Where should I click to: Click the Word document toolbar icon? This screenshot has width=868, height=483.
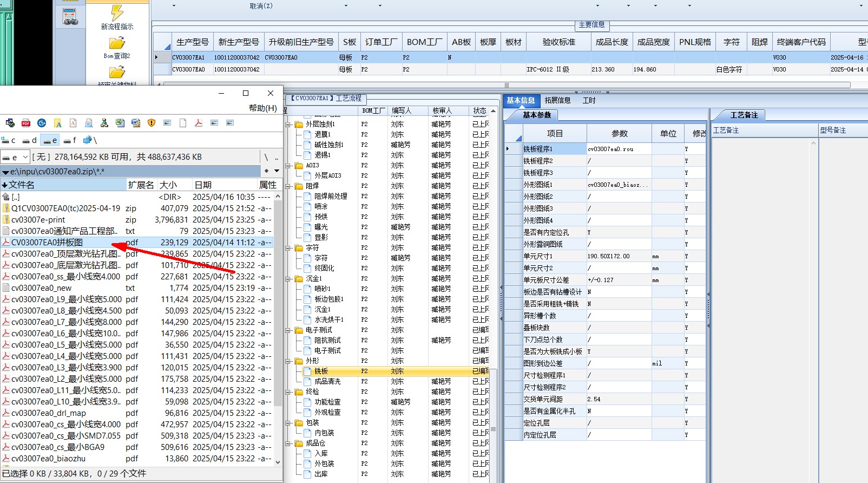tap(136, 123)
